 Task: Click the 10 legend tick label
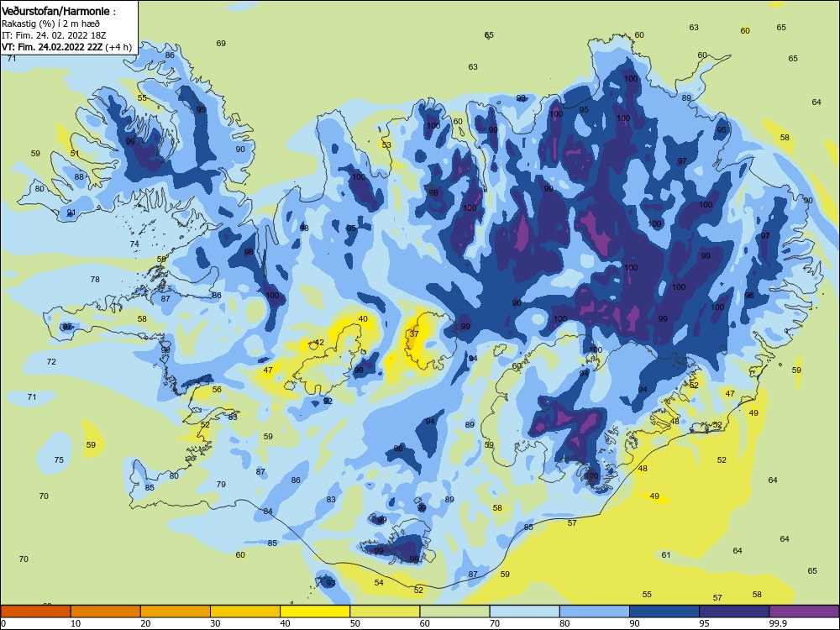coord(76,623)
